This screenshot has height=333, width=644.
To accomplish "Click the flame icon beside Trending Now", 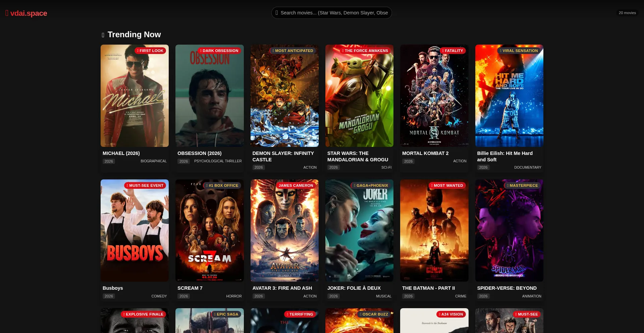I will [103, 35].
